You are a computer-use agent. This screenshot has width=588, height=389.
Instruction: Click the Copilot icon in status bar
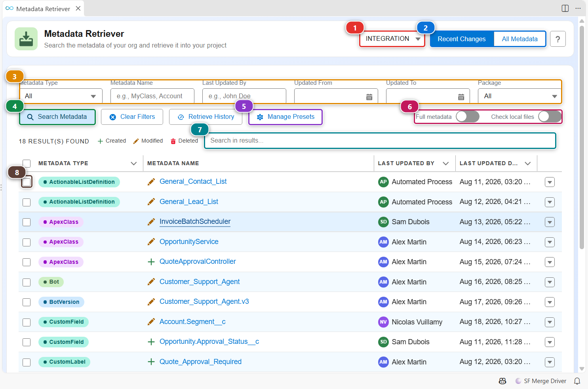502,381
